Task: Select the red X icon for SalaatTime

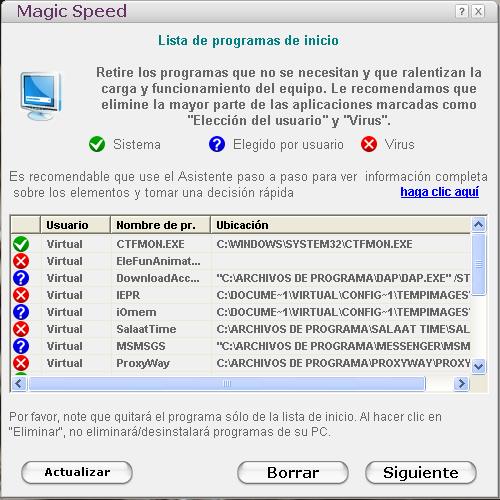Action: (x=21, y=329)
